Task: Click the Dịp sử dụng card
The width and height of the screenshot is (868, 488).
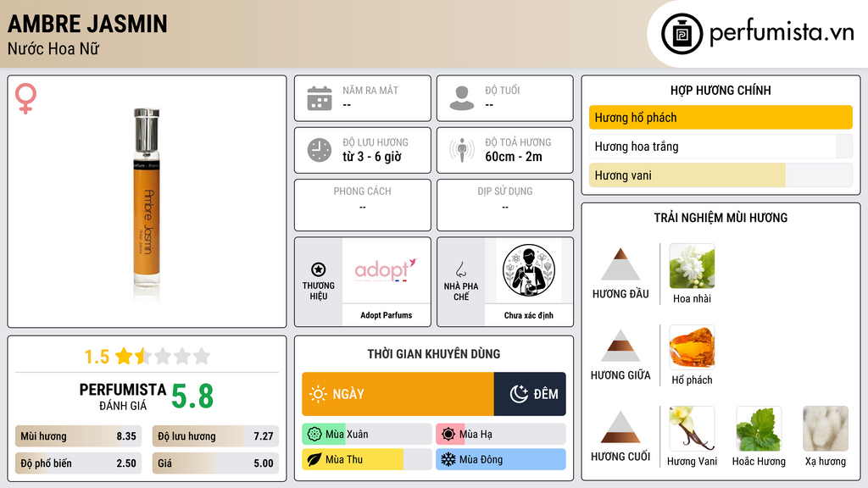Action: coord(505,205)
